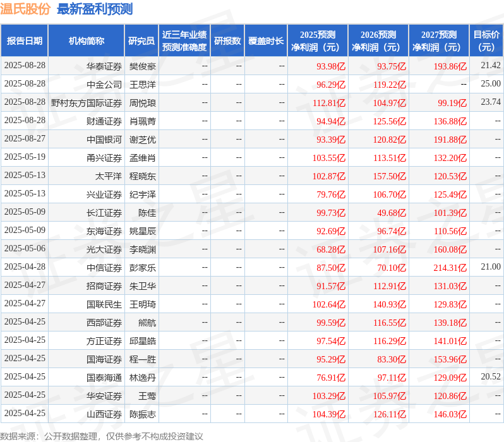
Task: Click 光大证券 institution name
Action: [104, 250]
